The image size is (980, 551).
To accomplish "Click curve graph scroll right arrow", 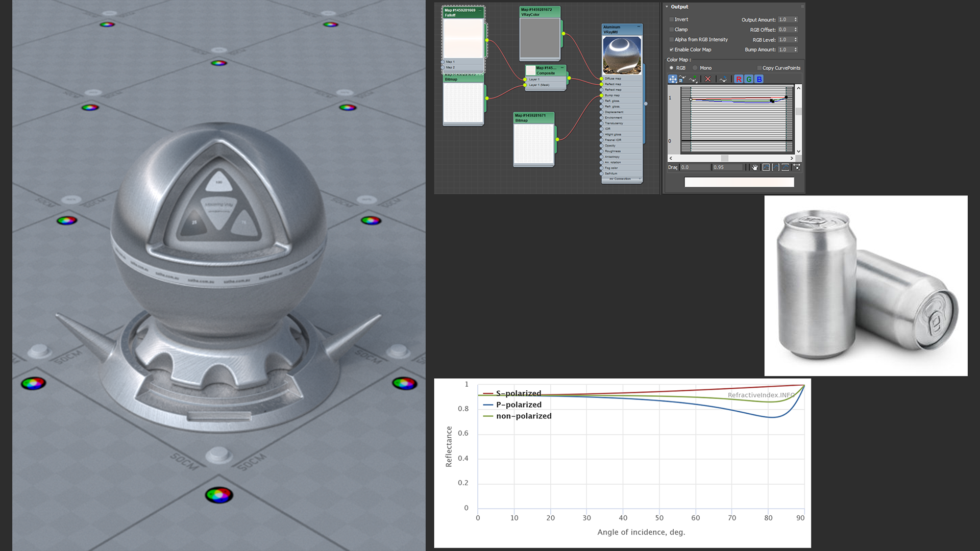I will (x=792, y=158).
